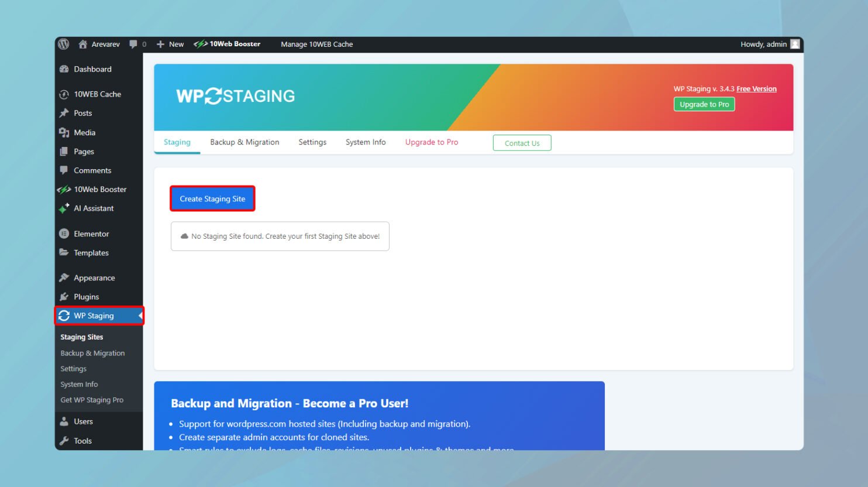Open the Free Version link
Image resolution: width=868 pixels, height=487 pixels.
pos(757,88)
